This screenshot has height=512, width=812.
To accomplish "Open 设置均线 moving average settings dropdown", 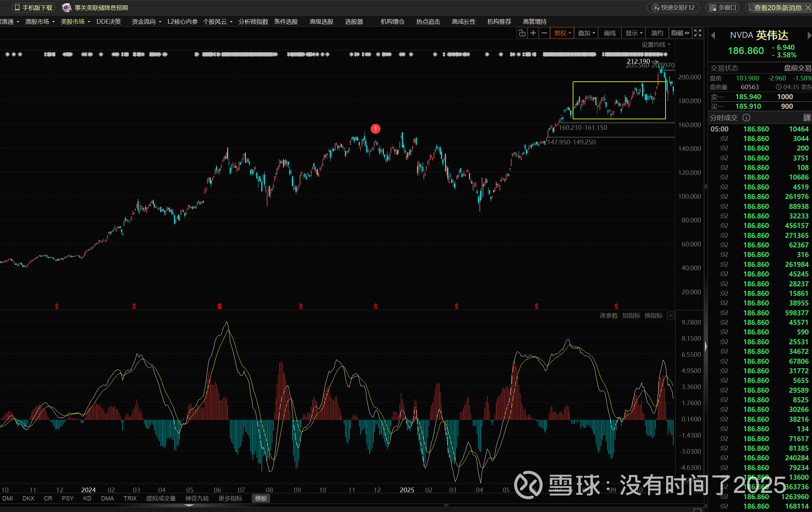I will tap(656, 44).
